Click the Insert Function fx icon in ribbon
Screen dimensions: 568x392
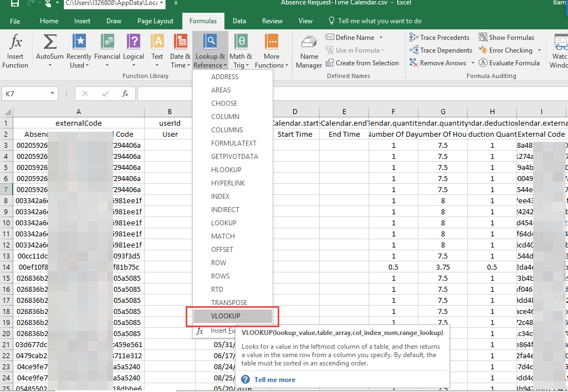pyautogui.click(x=15, y=42)
